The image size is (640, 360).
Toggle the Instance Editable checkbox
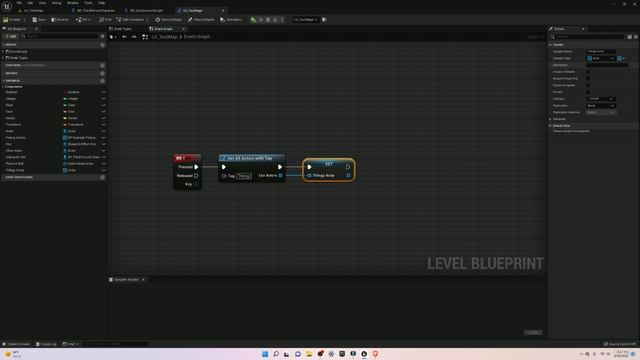(588, 72)
